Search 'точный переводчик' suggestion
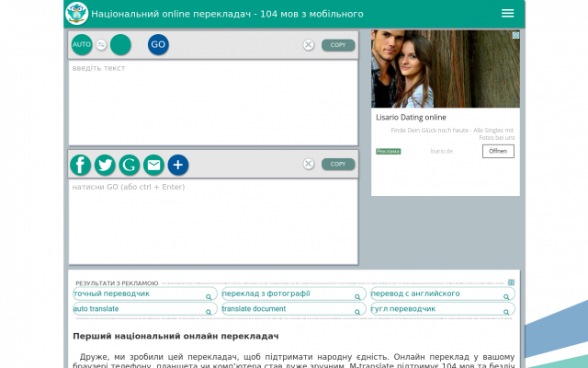 click(x=145, y=293)
